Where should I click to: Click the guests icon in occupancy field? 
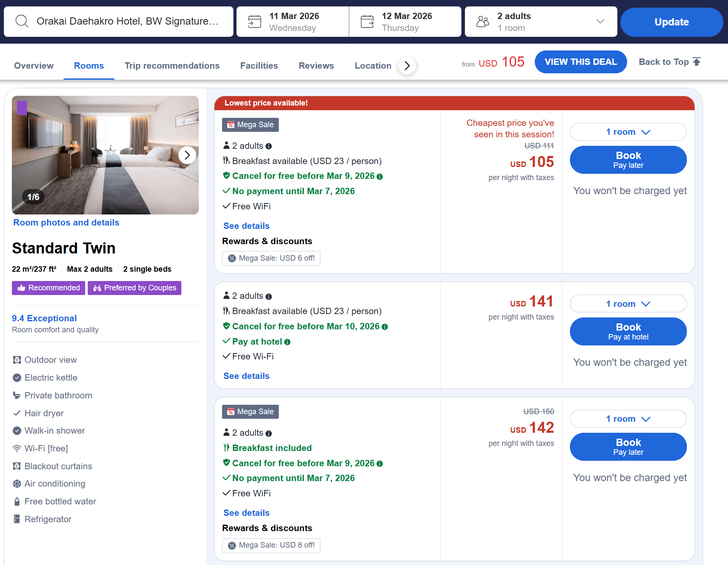pyautogui.click(x=483, y=22)
